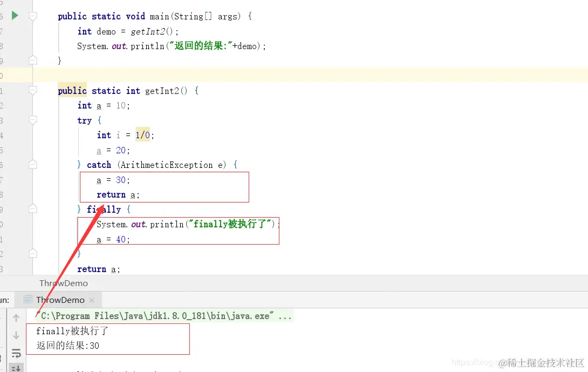Click 'a = 40;' line in finally
Viewport: 588px width, 372px height.
(113, 240)
